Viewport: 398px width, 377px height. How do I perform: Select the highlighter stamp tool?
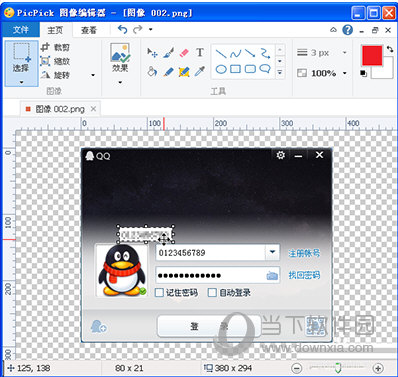tap(184, 71)
